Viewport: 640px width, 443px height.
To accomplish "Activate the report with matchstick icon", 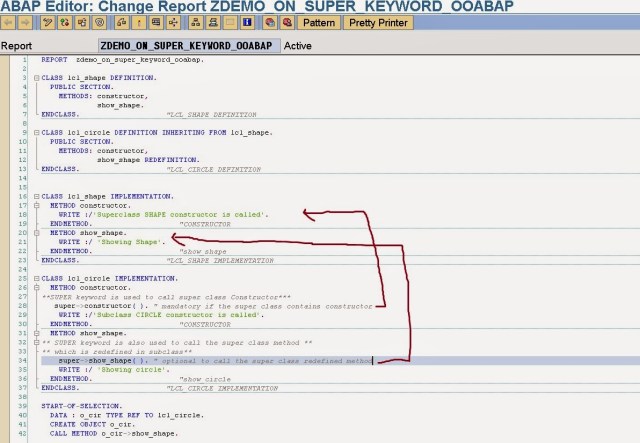I will (x=139, y=22).
